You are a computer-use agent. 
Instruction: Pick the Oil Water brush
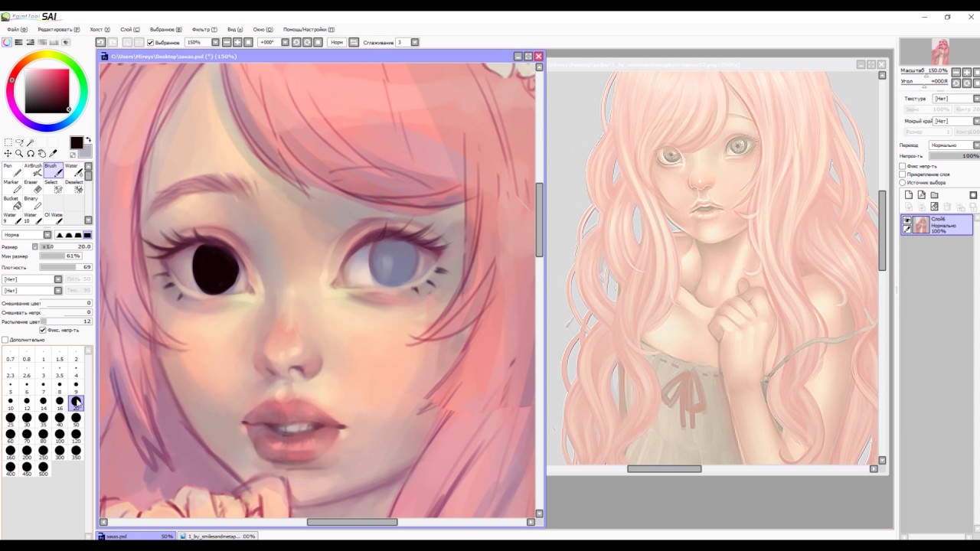coord(53,219)
